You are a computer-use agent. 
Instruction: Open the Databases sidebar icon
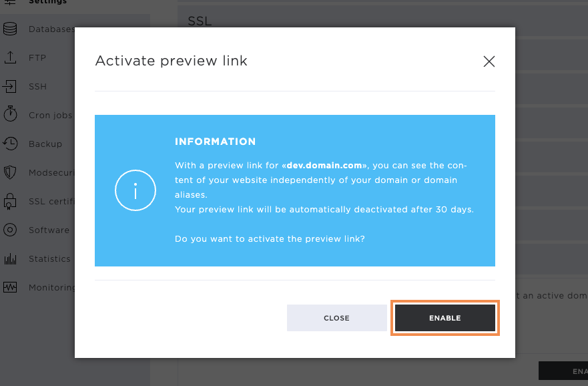point(10,29)
